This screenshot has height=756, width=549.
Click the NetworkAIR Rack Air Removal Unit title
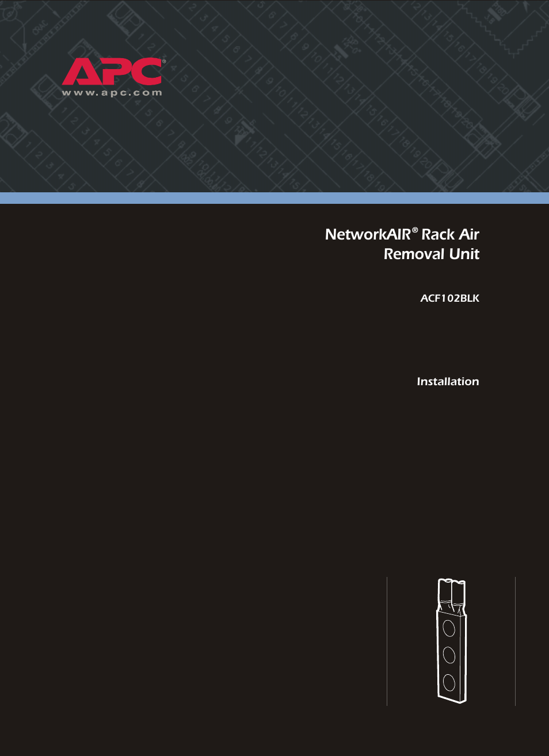402,244
